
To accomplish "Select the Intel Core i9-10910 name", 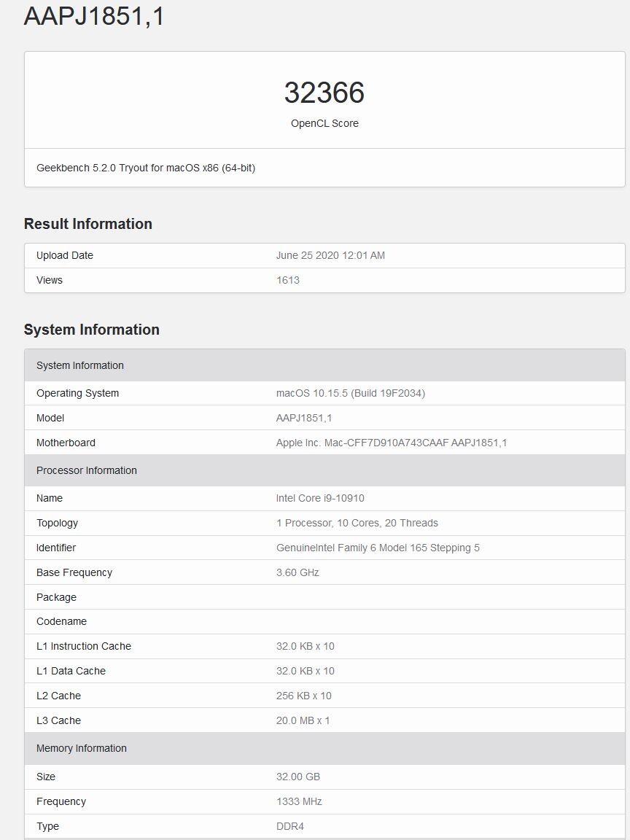I will (x=320, y=498).
